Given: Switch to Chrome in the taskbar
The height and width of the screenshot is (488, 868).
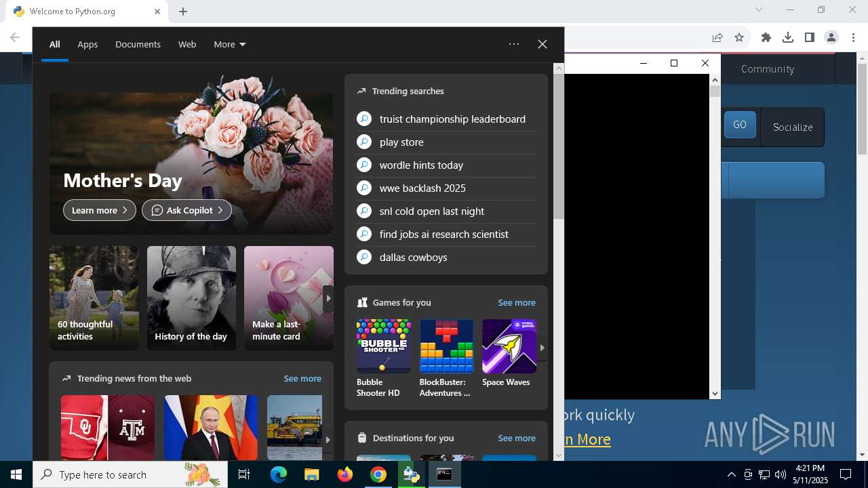Looking at the screenshot, I should click(378, 475).
